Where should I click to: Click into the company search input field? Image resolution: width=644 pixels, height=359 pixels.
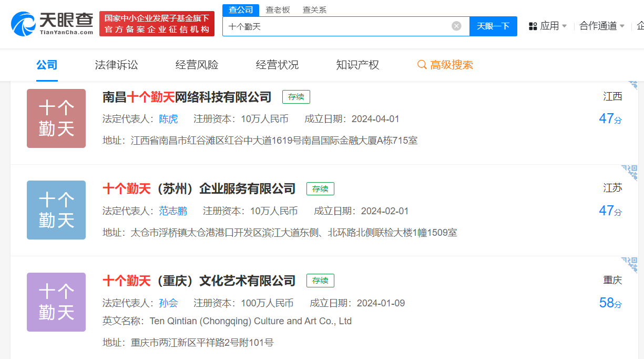click(336, 26)
